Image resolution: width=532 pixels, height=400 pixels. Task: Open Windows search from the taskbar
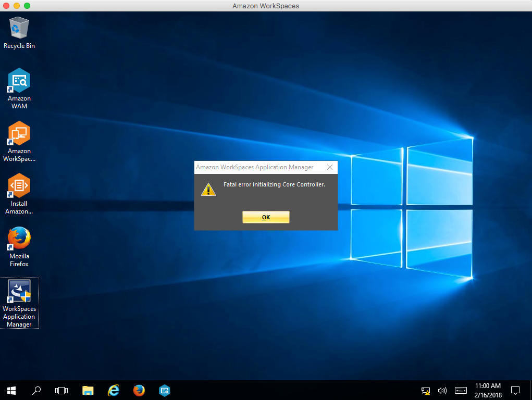coord(36,390)
